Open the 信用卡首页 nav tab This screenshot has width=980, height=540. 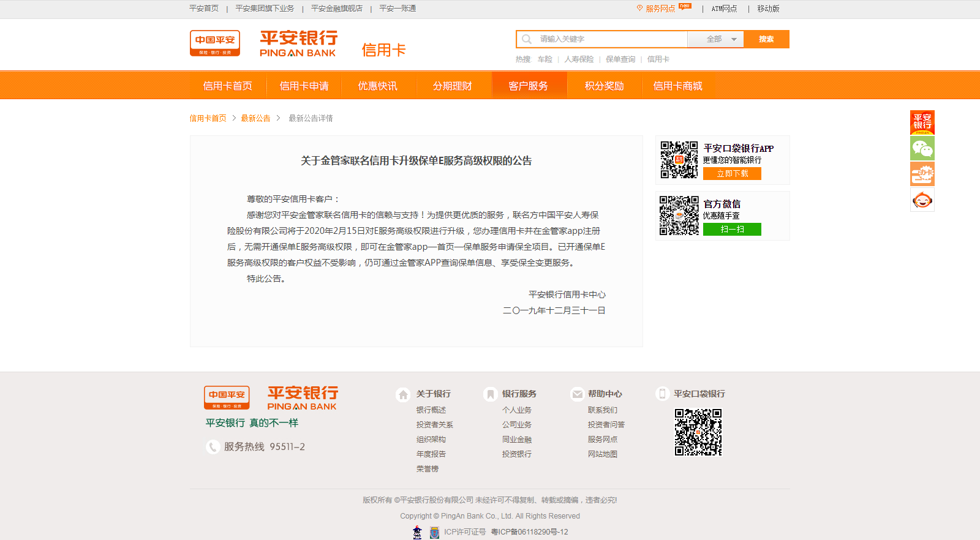228,86
